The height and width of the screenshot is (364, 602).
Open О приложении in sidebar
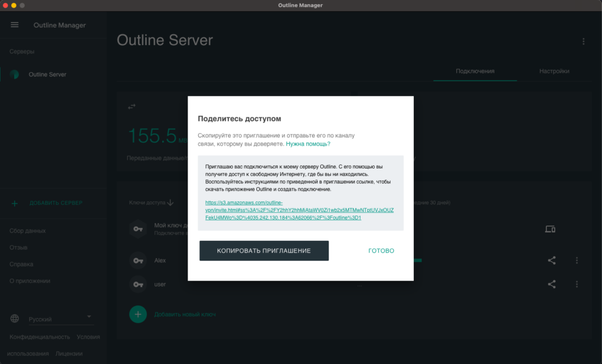click(x=30, y=281)
